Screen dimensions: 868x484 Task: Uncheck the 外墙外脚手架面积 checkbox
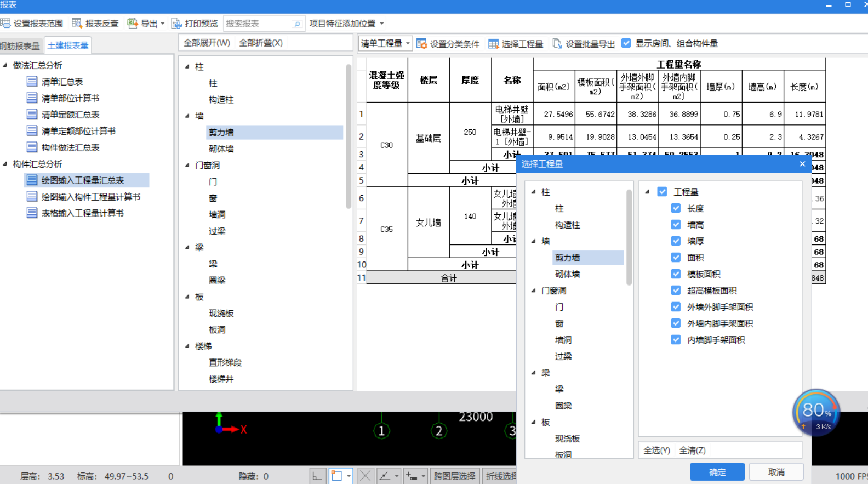point(676,307)
